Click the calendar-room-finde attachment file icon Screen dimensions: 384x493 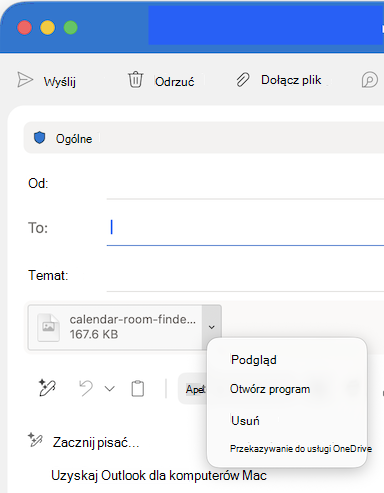(49, 327)
